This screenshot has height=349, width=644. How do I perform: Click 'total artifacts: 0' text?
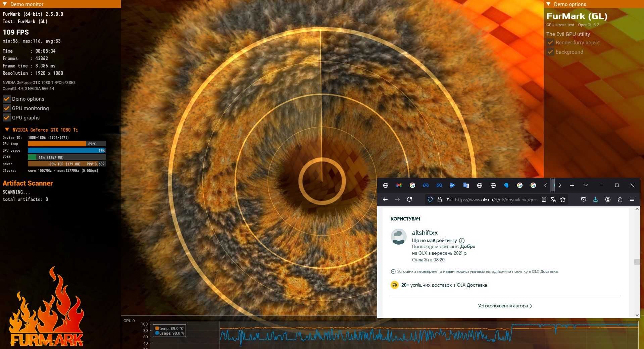point(26,199)
